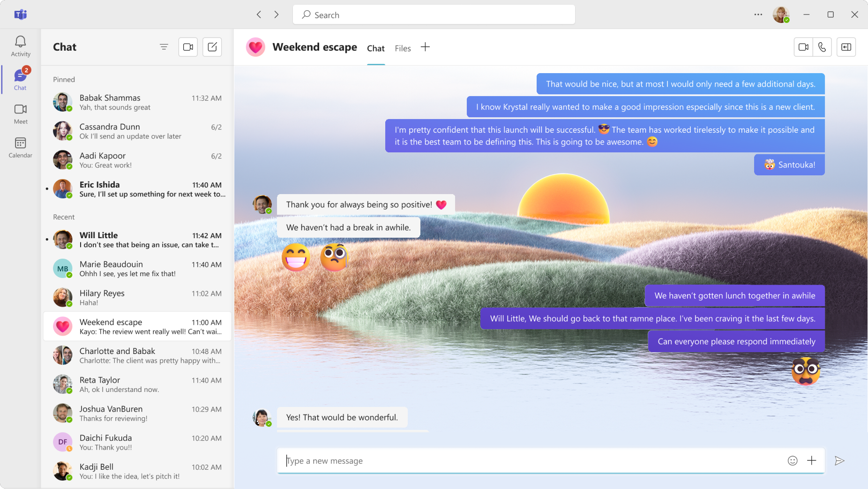Expand more message actions with plus icon

pos(812,461)
